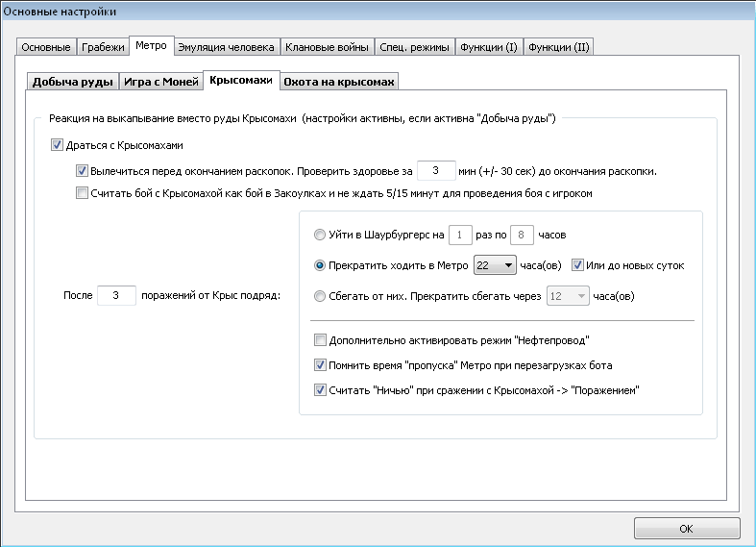Open the Эмуляция человека tab

226,47
